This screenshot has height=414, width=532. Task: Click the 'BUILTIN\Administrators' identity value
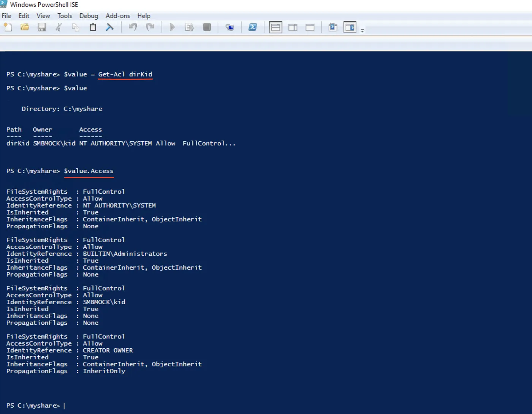tap(125, 254)
